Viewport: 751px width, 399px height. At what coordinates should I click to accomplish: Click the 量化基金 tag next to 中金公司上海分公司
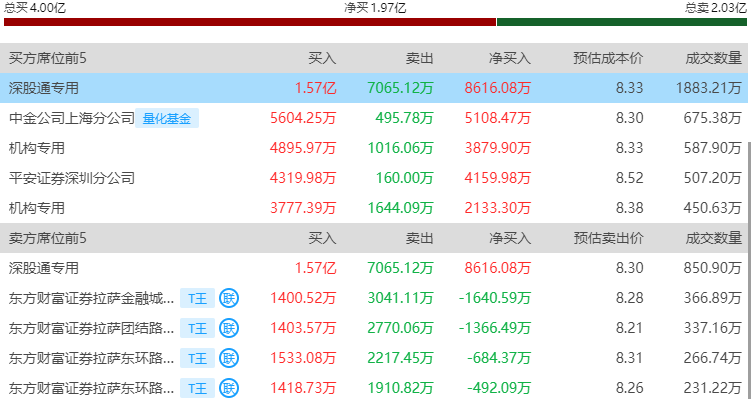(x=167, y=118)
